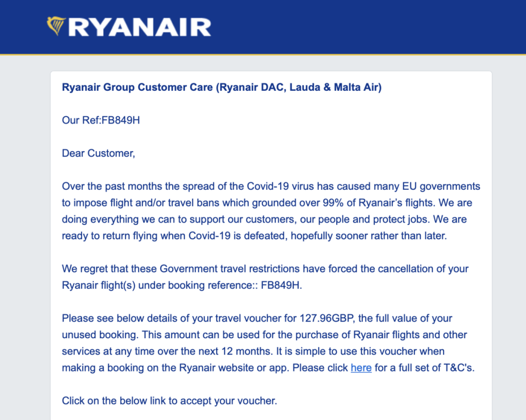This screenshot has width=526, height=420.
Task: Click booking reference FB849H in the regret paragraph
Action: click(x=281, y=285)
